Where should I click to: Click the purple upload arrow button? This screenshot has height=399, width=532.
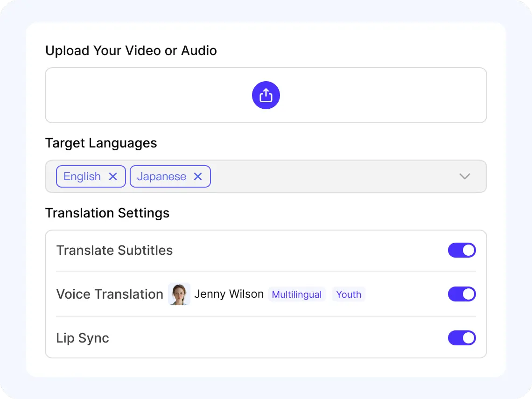click(x=266, y=95)
